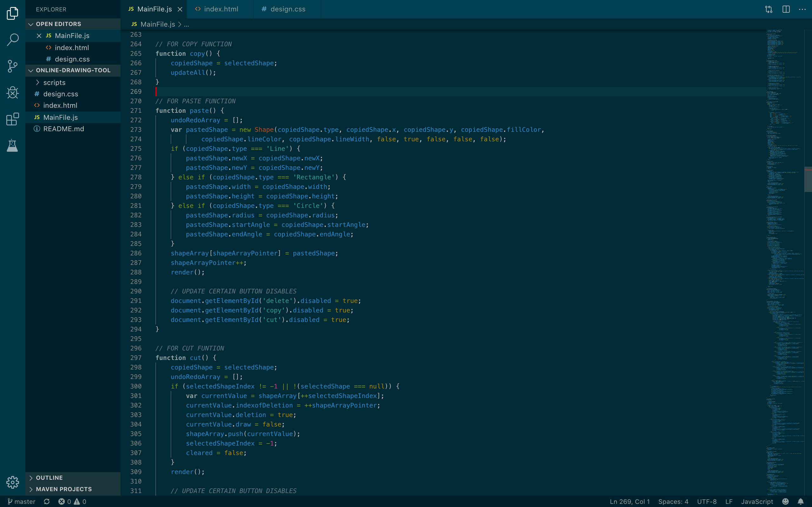Open the More Actions ellipsis menu
Viewport: 812px width, 507px height.
802,9
